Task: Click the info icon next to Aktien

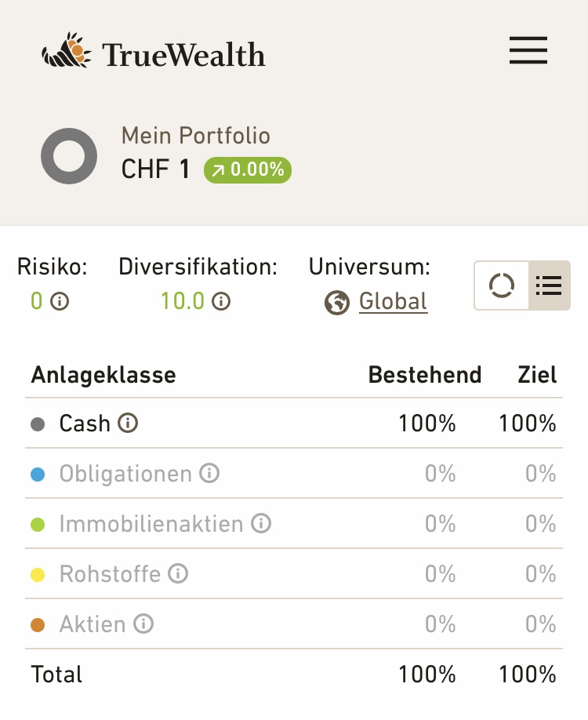Action: (143, 624)
